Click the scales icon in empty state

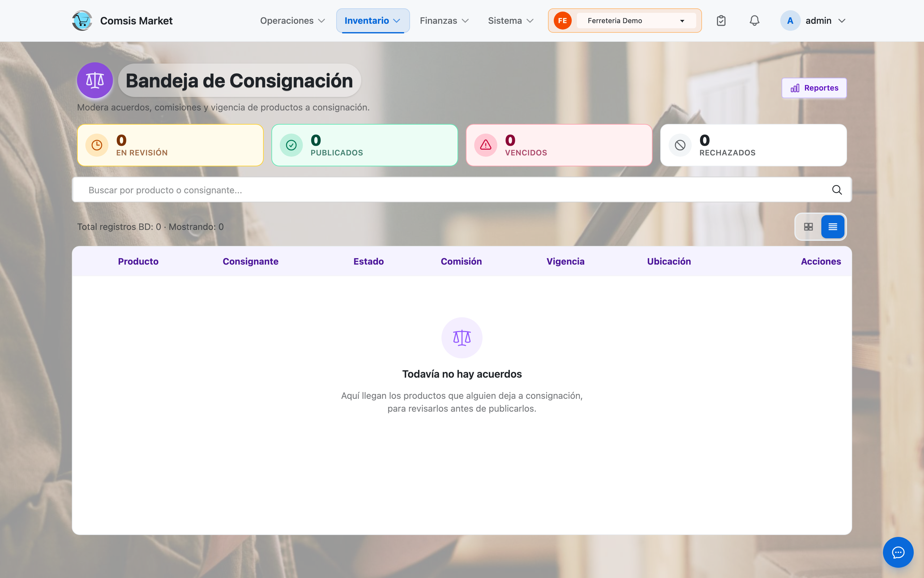click(x=462, y=338)
